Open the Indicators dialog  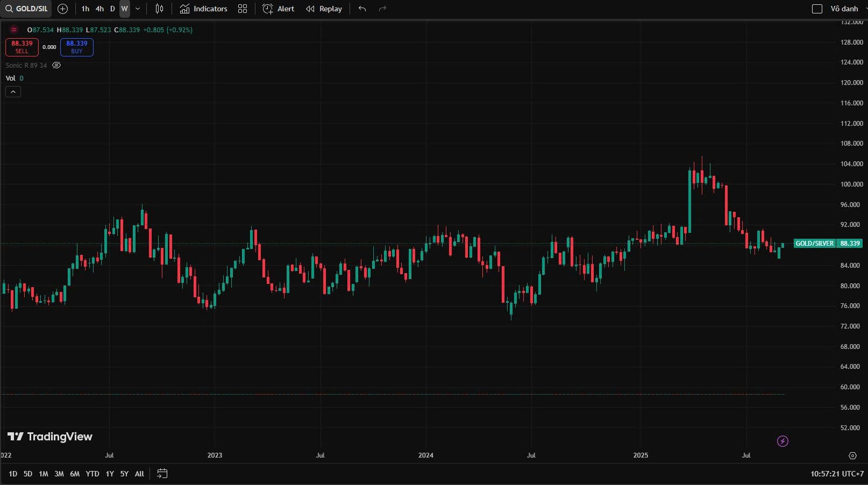pyautogui.click(x=203, y=9)
